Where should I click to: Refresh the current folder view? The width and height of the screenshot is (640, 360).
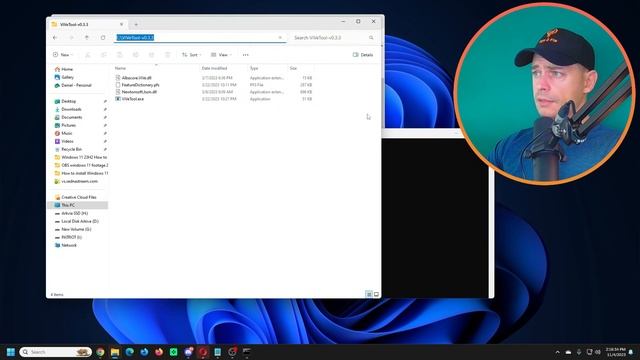coord(103,38)
